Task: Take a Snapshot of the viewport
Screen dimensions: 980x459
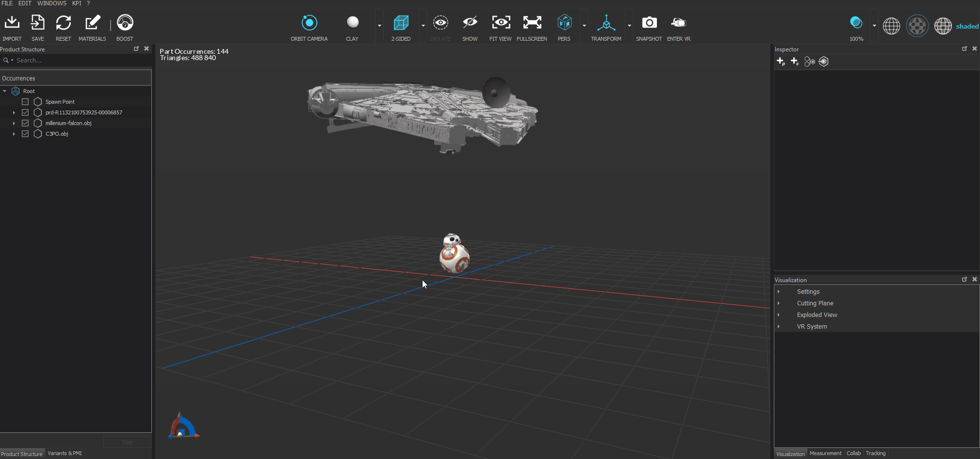Action: [x=649, y=22]
